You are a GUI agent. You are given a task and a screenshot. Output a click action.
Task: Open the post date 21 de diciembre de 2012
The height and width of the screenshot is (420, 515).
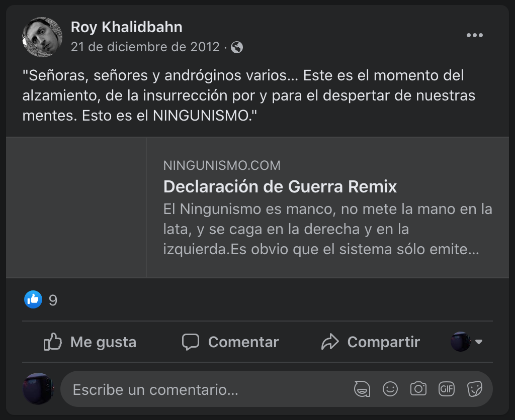tap(145, 47)
